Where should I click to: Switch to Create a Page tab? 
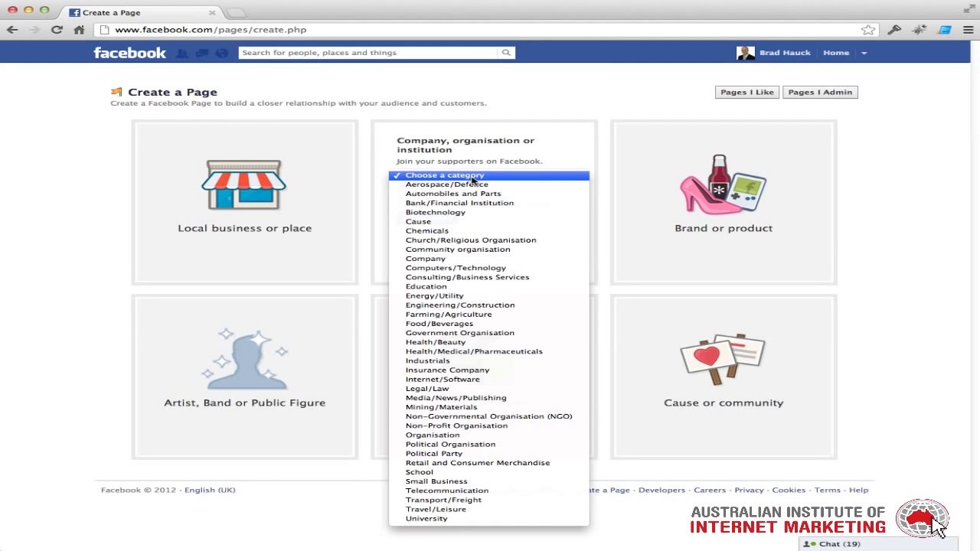click(142, 12)
